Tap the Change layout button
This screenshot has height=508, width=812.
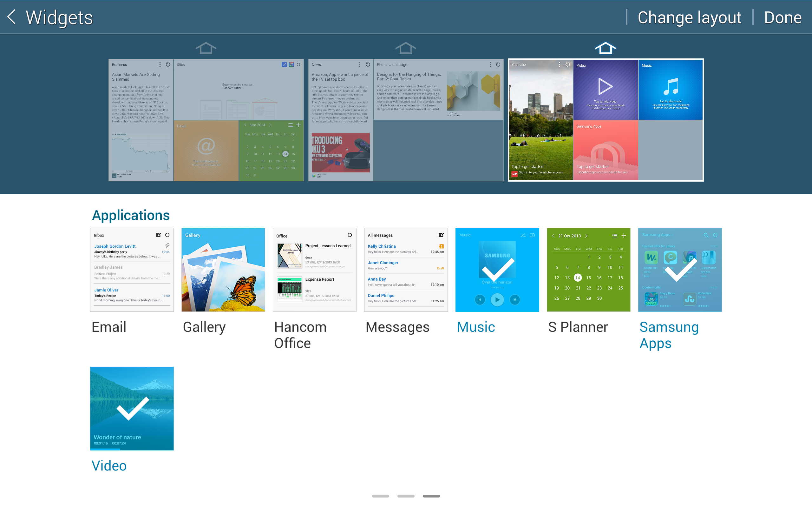coord(689,17)
